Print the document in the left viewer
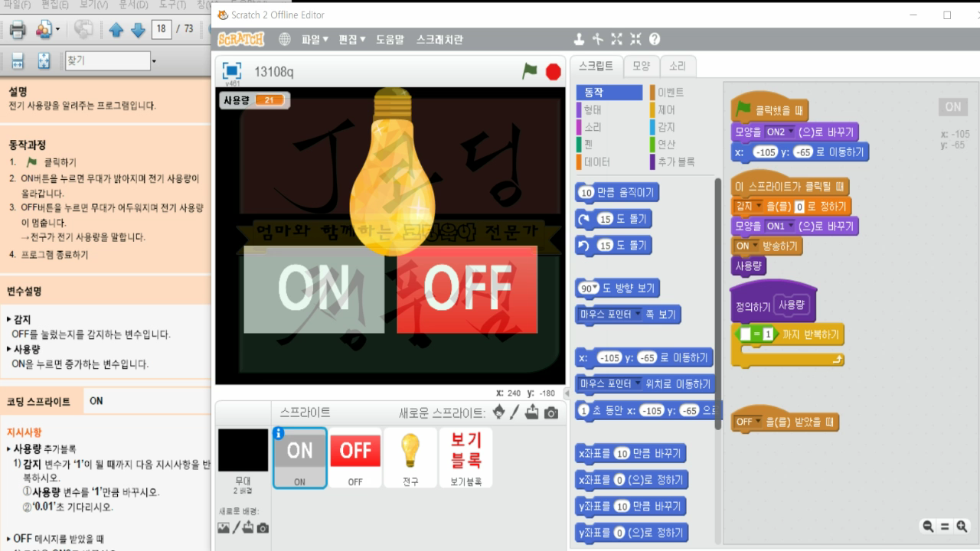This screenshot has width=980, height=551. click(x=15, y=30)
